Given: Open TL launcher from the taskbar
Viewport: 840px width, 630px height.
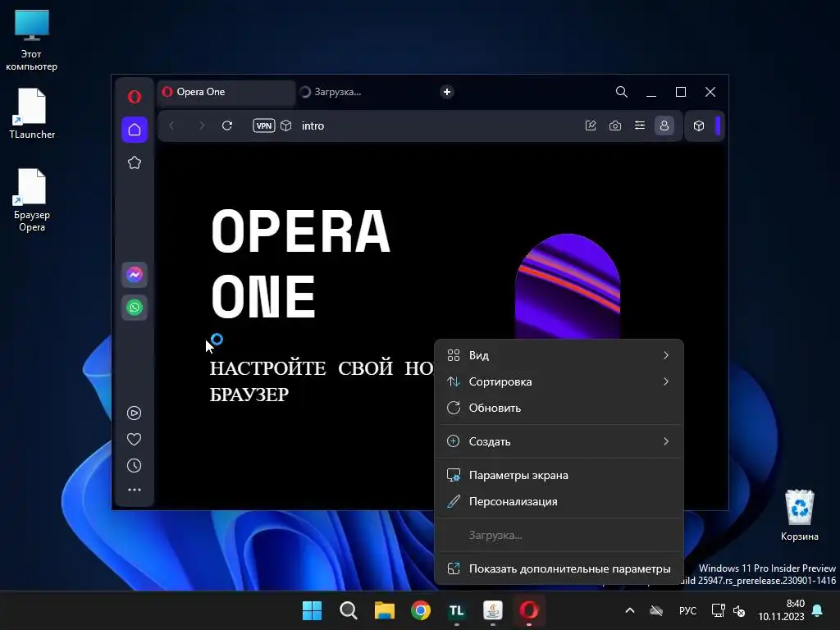Looking at the screenshot, I should 456,610.
